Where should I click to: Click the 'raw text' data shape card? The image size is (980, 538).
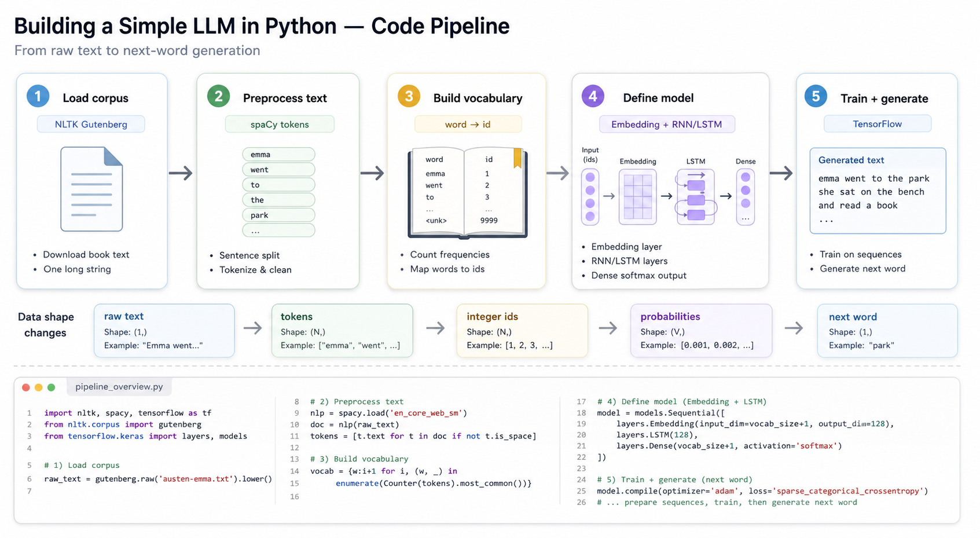[x=164, y=331]
